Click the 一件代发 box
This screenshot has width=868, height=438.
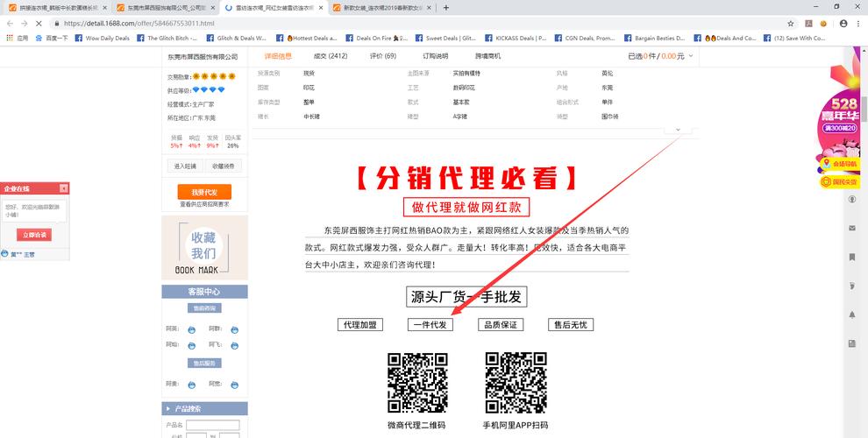click(x=430, y=325)
